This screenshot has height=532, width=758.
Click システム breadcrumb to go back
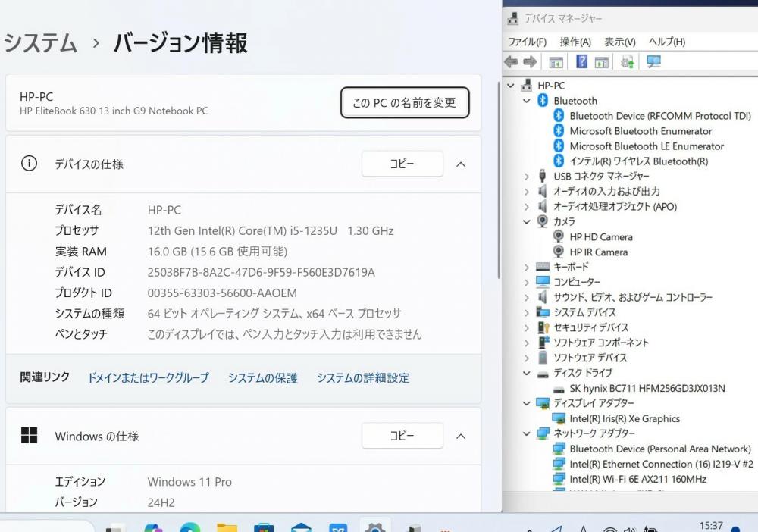(x=40, y=42)
